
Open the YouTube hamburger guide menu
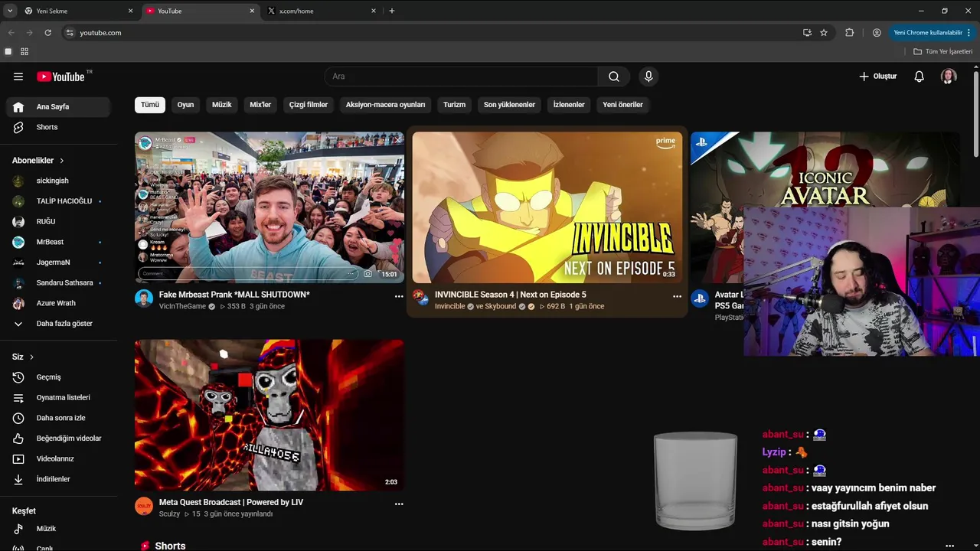tap(18, 77)
